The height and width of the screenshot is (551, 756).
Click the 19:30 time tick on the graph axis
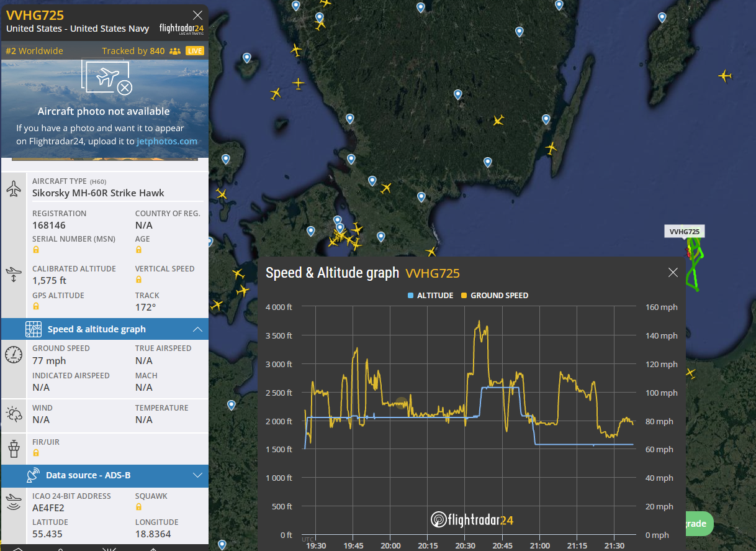pyautogui.click(x=316, y=545)
